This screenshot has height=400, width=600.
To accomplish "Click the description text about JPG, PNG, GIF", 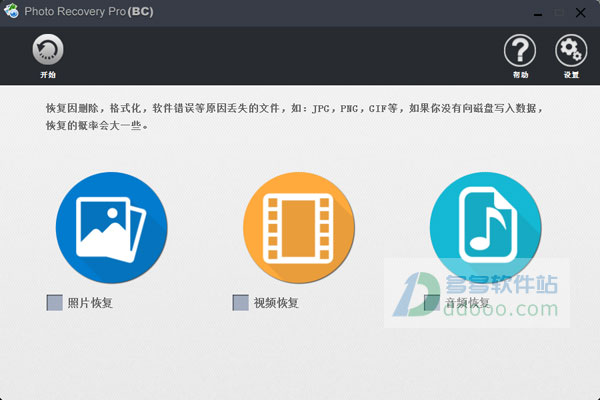I will point(294,117).
